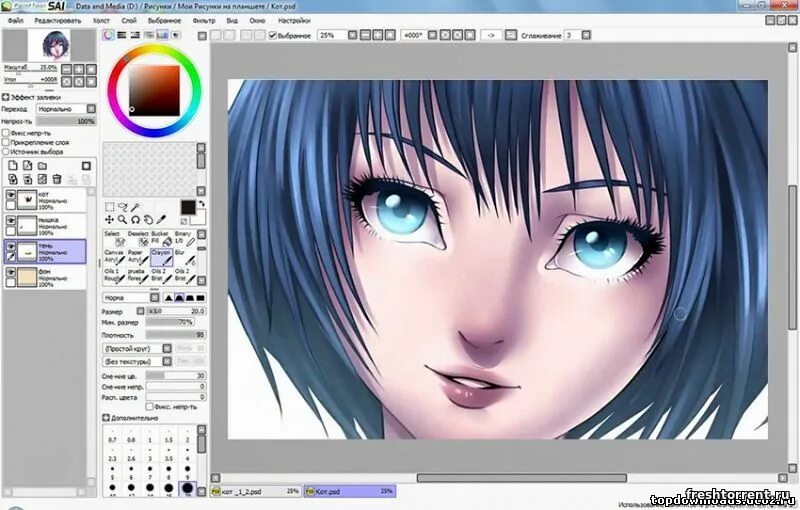The image size is (800, 510).
Task: Open the 25% zoom level dropdown
Action: [x=353, y=35]
